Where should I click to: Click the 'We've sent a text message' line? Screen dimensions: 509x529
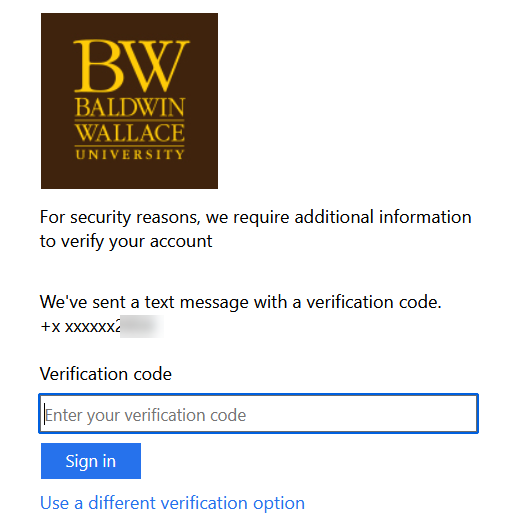click(x=241, y=302)
